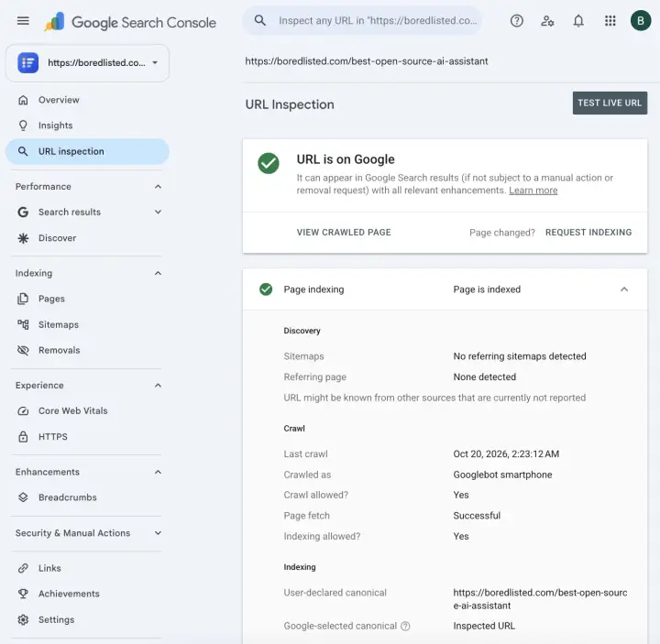Open the notifications bell

[x=578, y=20]
